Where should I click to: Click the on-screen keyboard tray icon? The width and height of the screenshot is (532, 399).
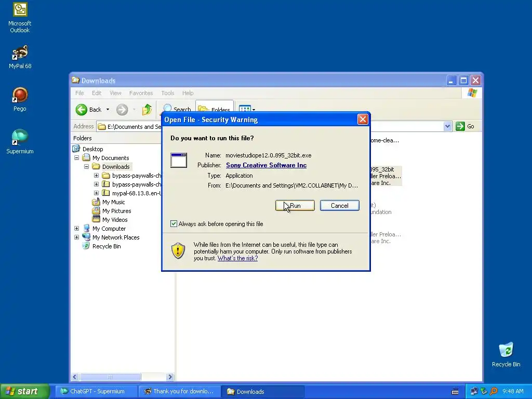pos(455,392)
